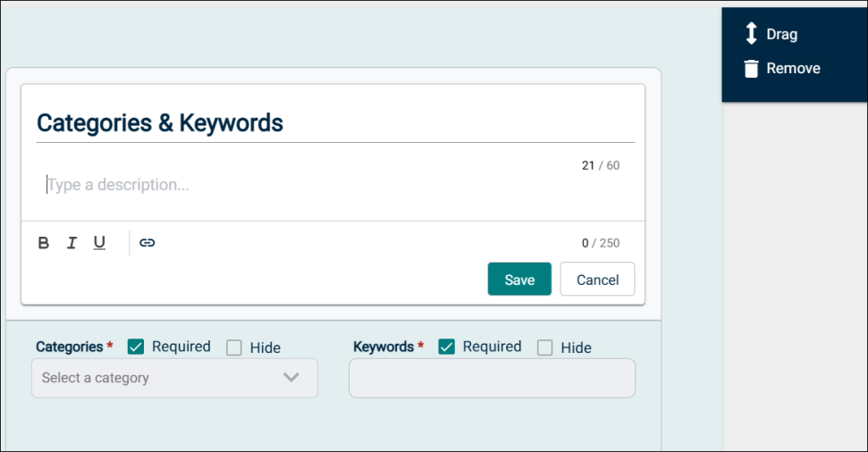Open the "Select a category" dropdown
Screen dimensions: 868x452
point(161,378)
